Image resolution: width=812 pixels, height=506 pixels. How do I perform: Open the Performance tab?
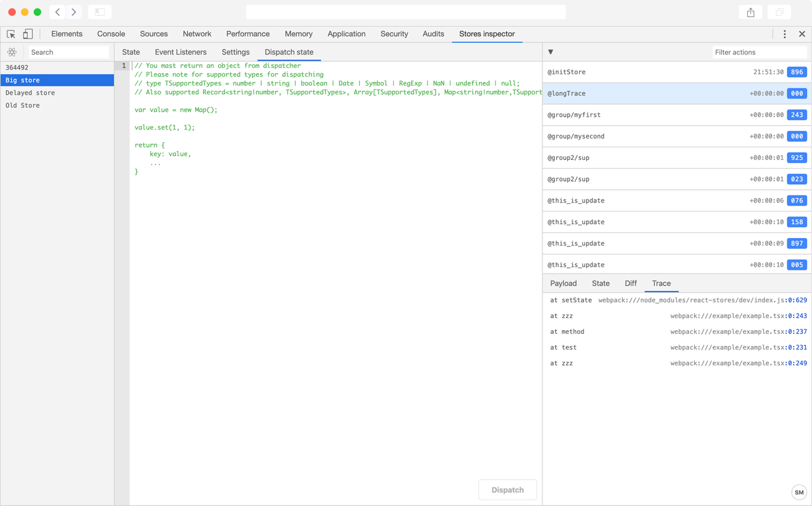tap(247, 34)
